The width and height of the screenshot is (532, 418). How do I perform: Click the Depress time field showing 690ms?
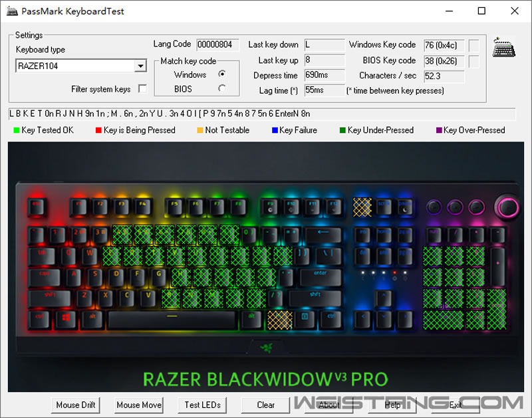pyautogui.click(x=325, y=75)
